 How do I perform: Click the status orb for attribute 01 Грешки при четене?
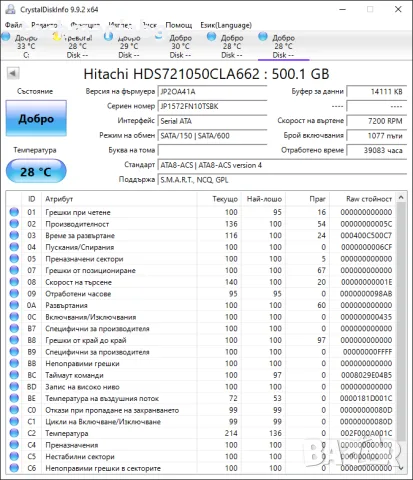click(x=14, y=212)
